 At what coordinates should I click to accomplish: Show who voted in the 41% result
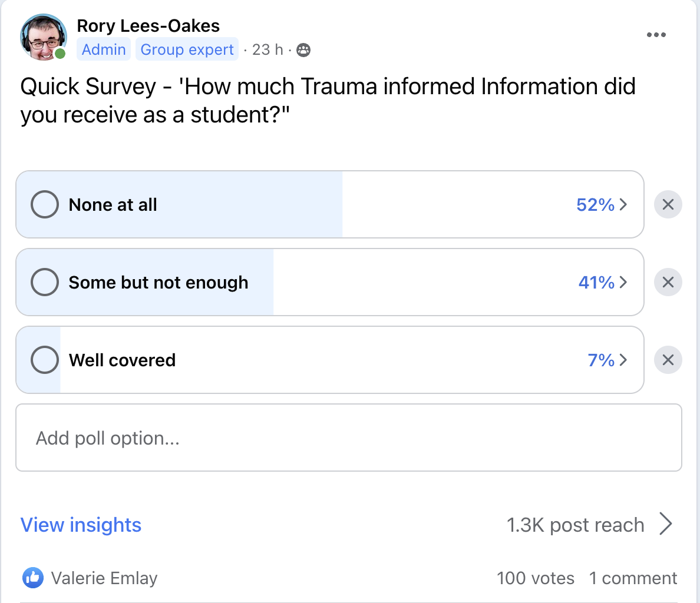coord(602,283)
